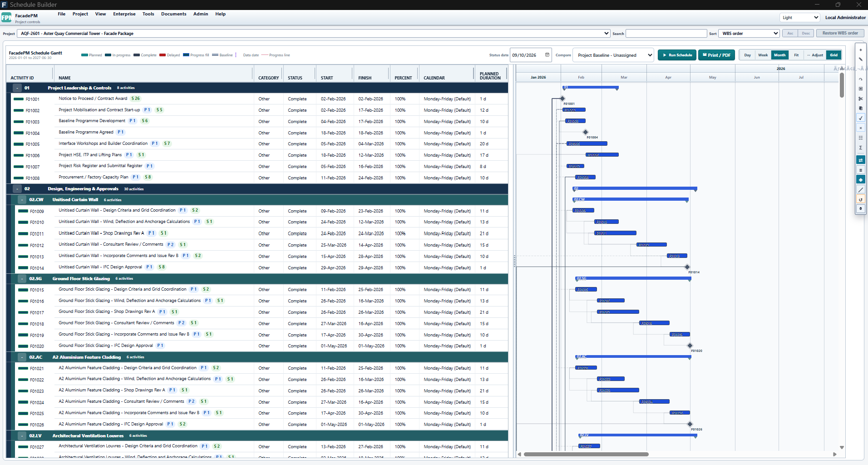The image size is (868, 465).
Task: Click the square frame icon in side toolbar
Action: click(x=860, y=89)
